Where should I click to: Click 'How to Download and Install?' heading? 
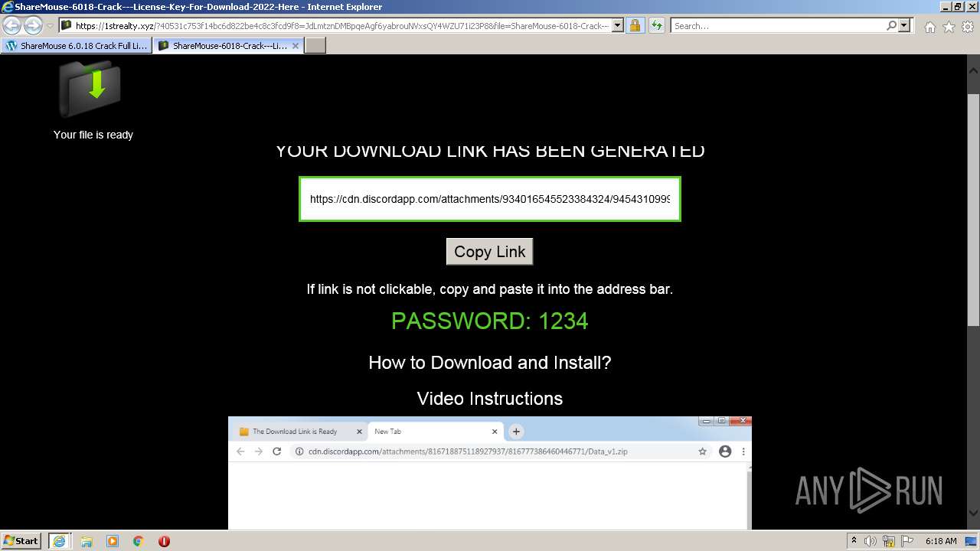489,363
